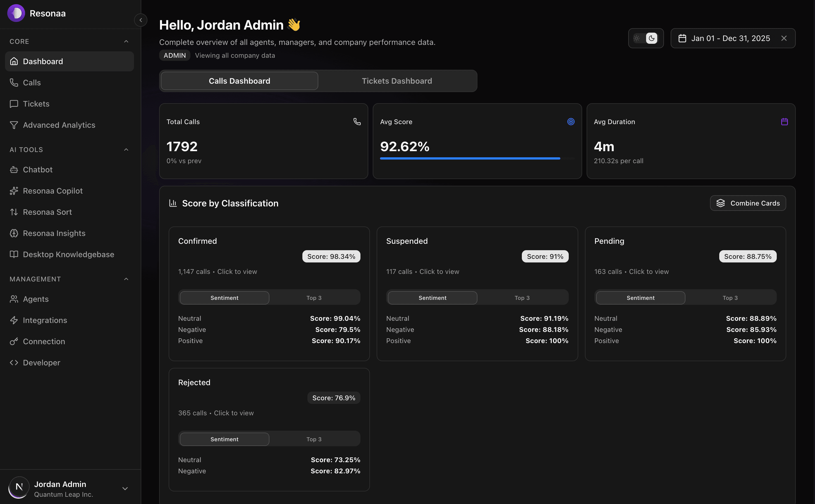Open the Integrations page

(45, 320)
